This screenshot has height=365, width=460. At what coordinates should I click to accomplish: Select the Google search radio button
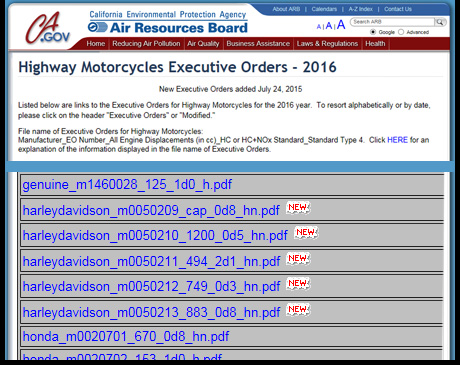373,32
